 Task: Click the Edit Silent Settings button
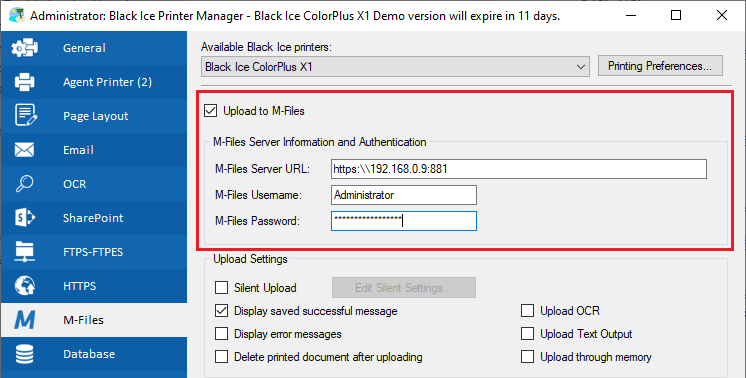tap(403, 288)
